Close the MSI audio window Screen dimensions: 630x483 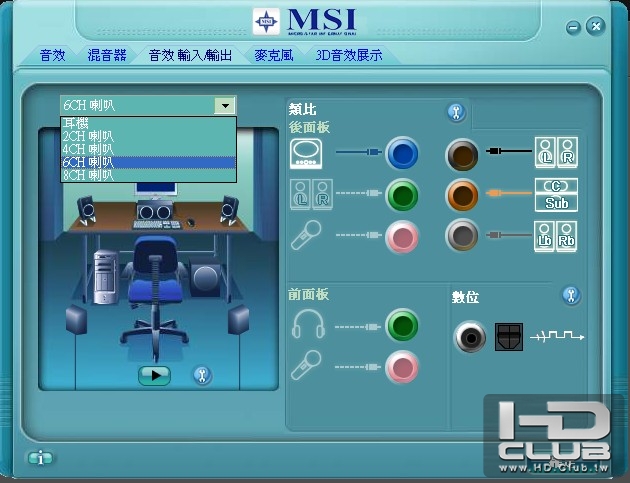click(x=596, y=26)
